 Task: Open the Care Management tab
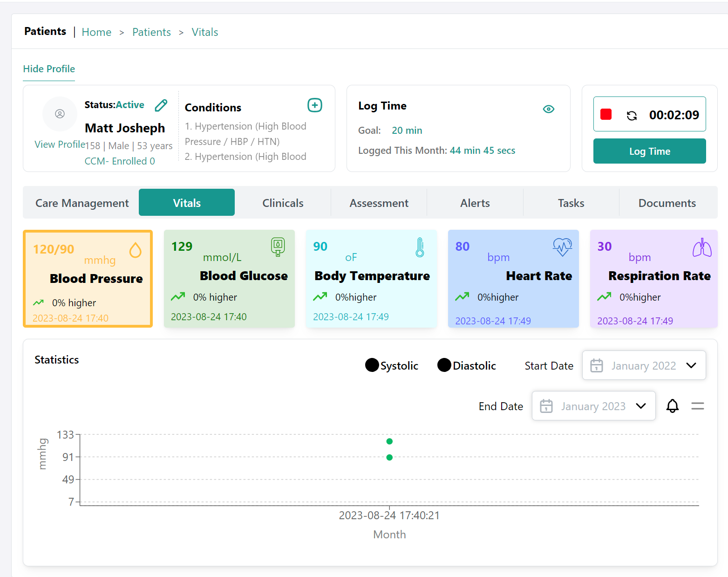(82, 203)
